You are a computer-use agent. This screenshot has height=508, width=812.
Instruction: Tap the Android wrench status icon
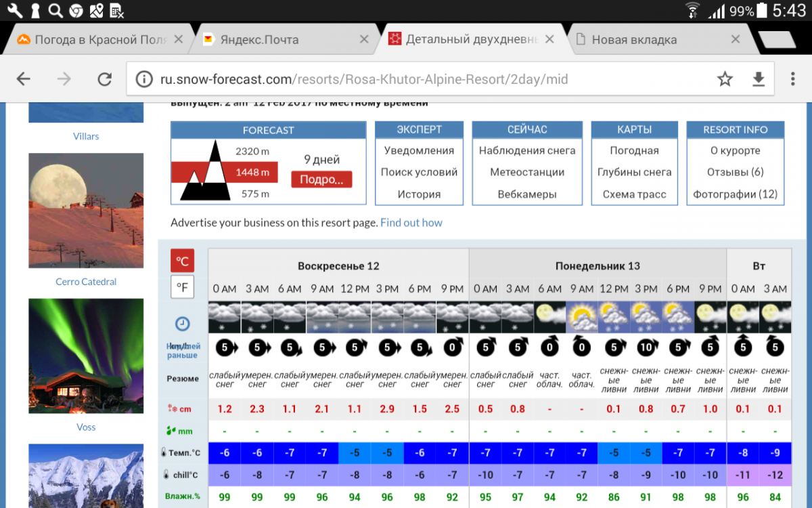coord(14,10)
